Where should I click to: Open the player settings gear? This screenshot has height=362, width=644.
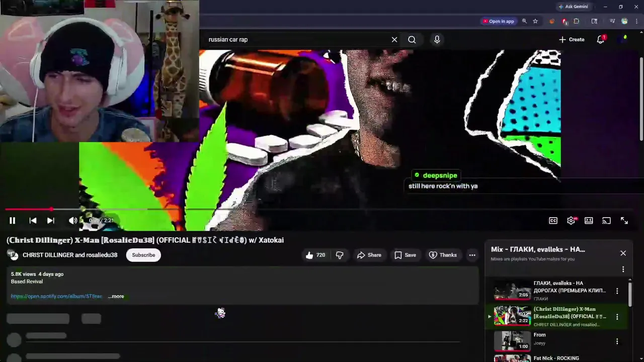pos(571,221)
